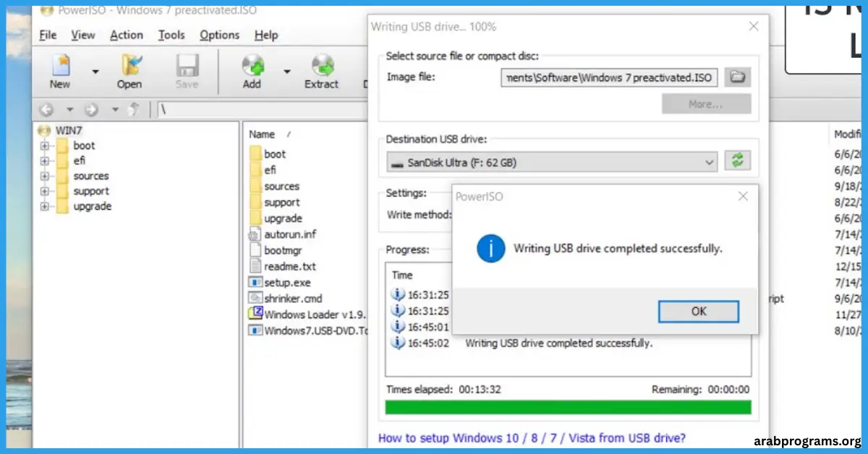The width and height of the screenshot is (868, 454).
Task: Click the New toolbar icon
Action: coord(60,71)
